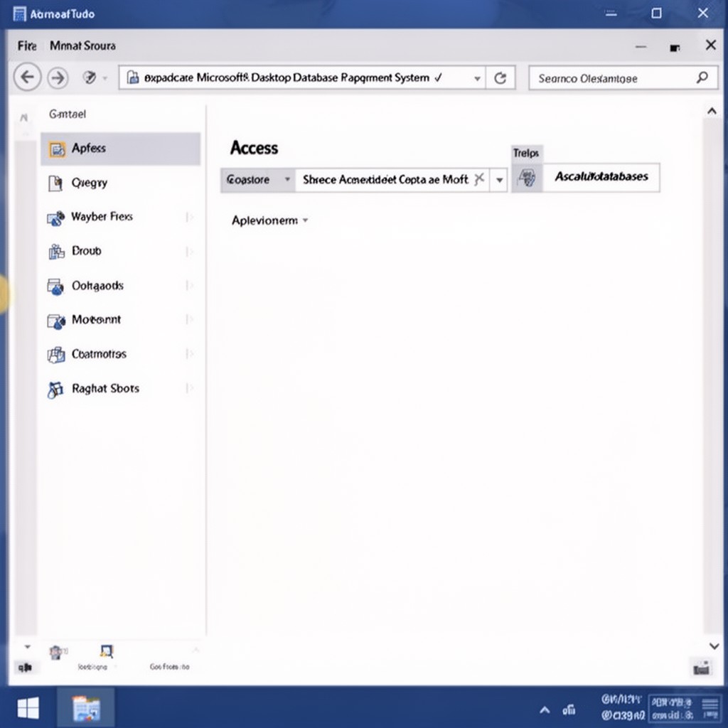Click the page icon in the address bar
Screen dimensions: 728x728
tap(133, 77)
